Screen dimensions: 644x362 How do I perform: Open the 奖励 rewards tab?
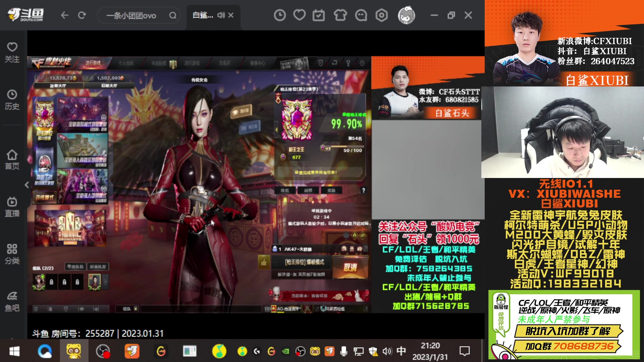point(331,190)
